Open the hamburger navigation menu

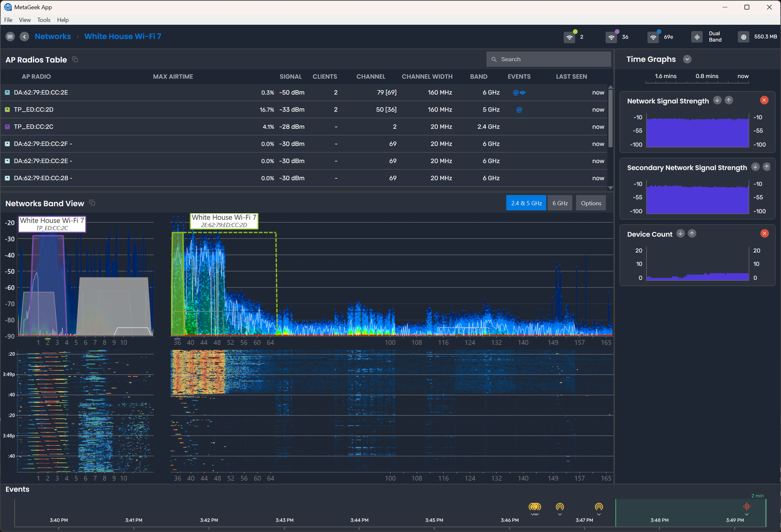point(10,37)
